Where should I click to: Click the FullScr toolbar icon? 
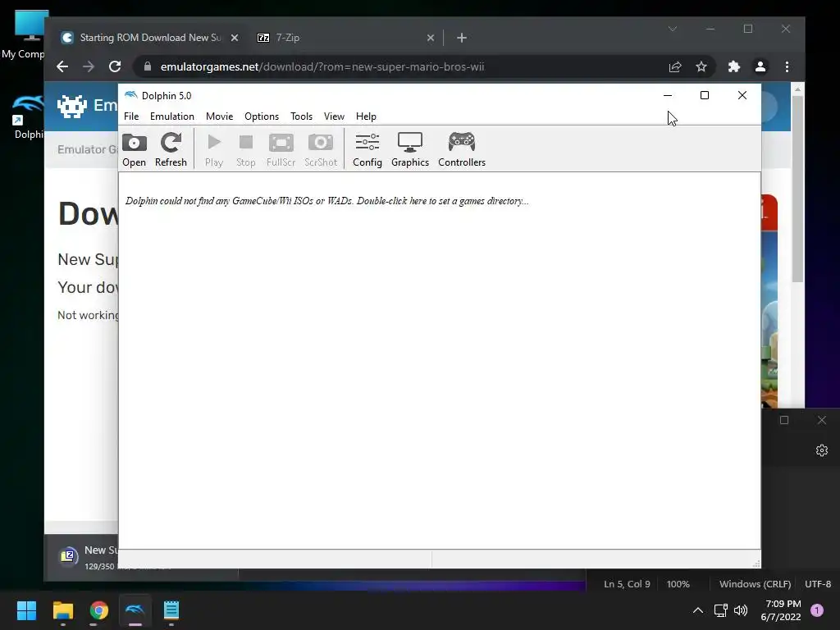(281, 149)
